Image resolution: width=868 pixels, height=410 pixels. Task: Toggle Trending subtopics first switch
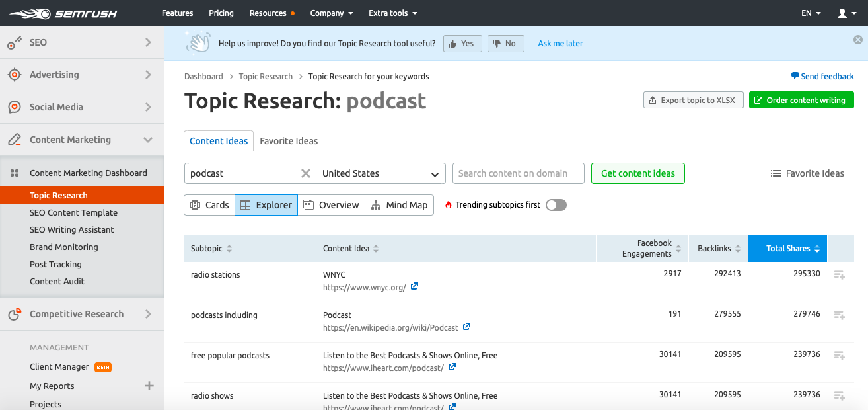click(x=556, y=205)
